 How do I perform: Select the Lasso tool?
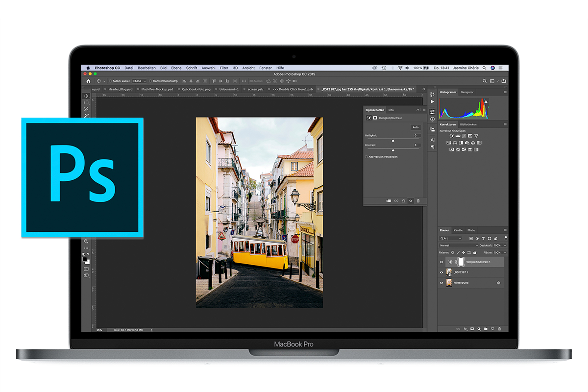coord(87,109)
